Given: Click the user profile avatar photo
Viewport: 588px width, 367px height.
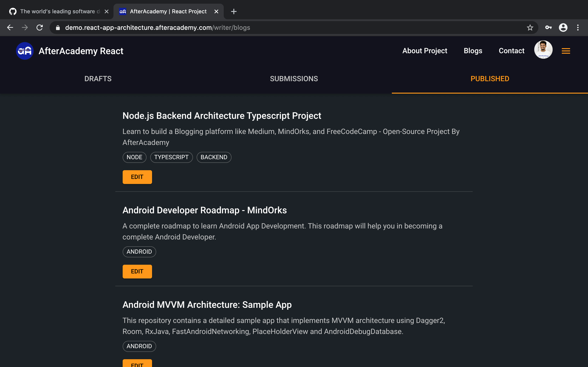Looking at the screenshot, I should click(x=543, y=50).
